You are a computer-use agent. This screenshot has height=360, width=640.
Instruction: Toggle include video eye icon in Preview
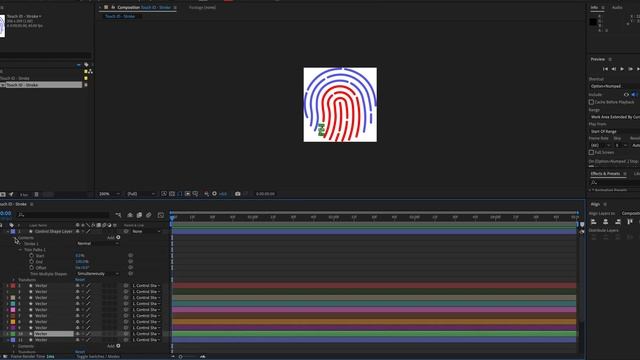coord(626,95)
